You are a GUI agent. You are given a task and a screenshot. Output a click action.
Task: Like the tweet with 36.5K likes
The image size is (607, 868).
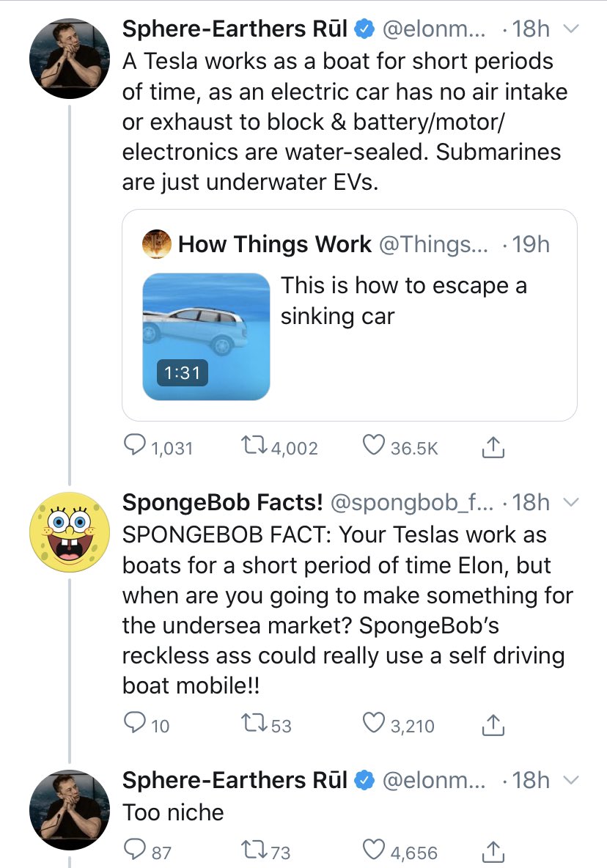click(x=375, y=446)
